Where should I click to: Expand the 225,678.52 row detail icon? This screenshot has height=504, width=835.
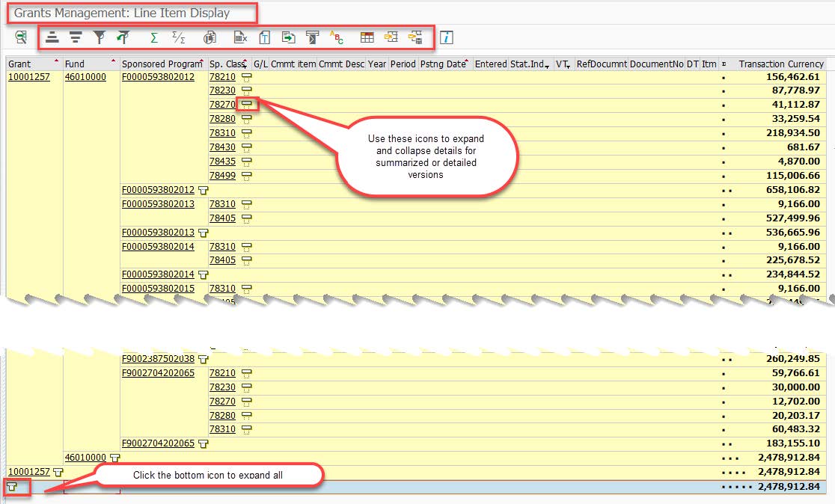click(246, 261)
